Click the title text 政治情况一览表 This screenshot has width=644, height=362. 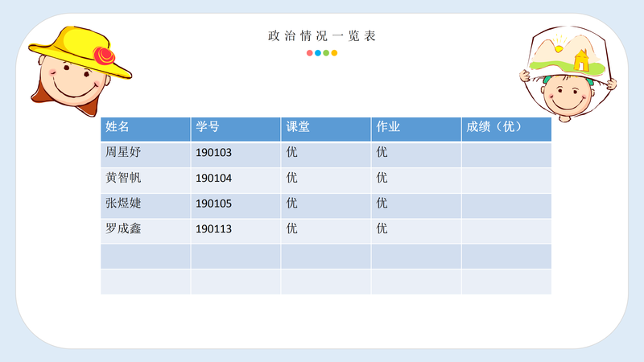pyautogui.click(x=321, y=36)
